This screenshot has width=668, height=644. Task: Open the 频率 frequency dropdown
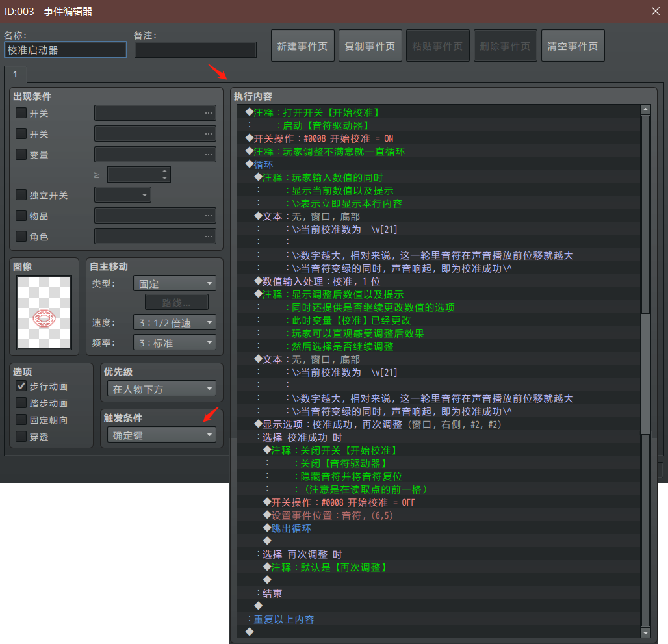pyautogui.click(x=175, y=342)
